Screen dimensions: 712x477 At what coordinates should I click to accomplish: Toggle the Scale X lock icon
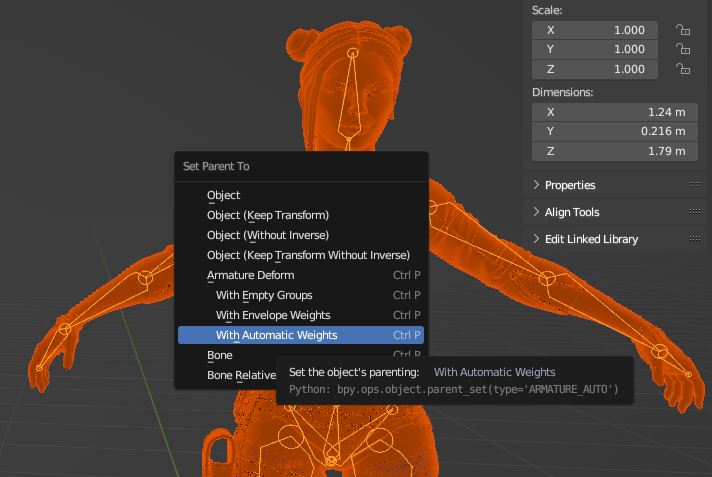click(683, 30)
